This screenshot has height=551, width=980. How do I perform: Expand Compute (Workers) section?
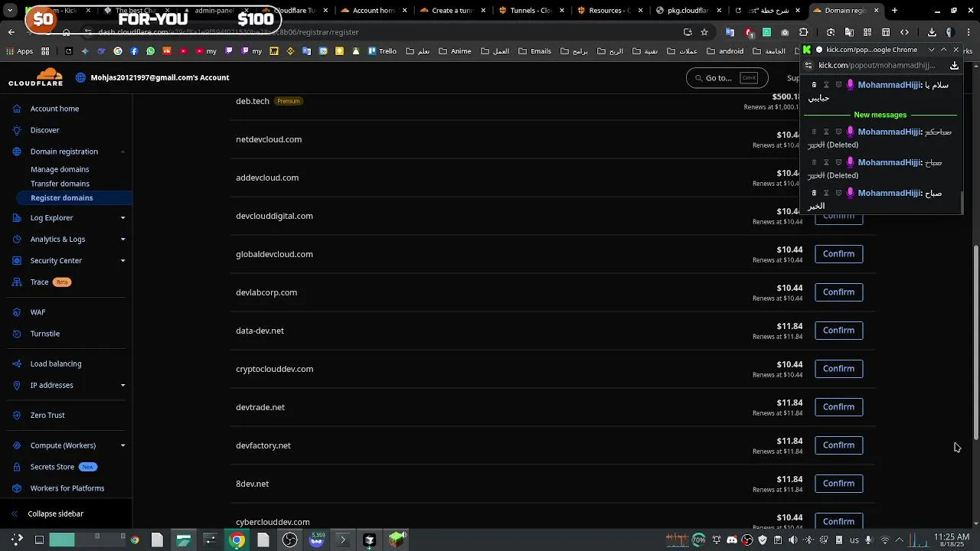coord(122,445)
